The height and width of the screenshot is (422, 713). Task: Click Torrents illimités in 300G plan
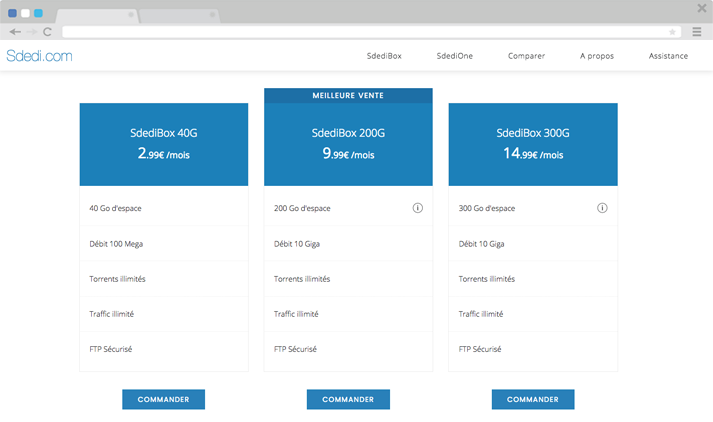(x=487, y=279)
